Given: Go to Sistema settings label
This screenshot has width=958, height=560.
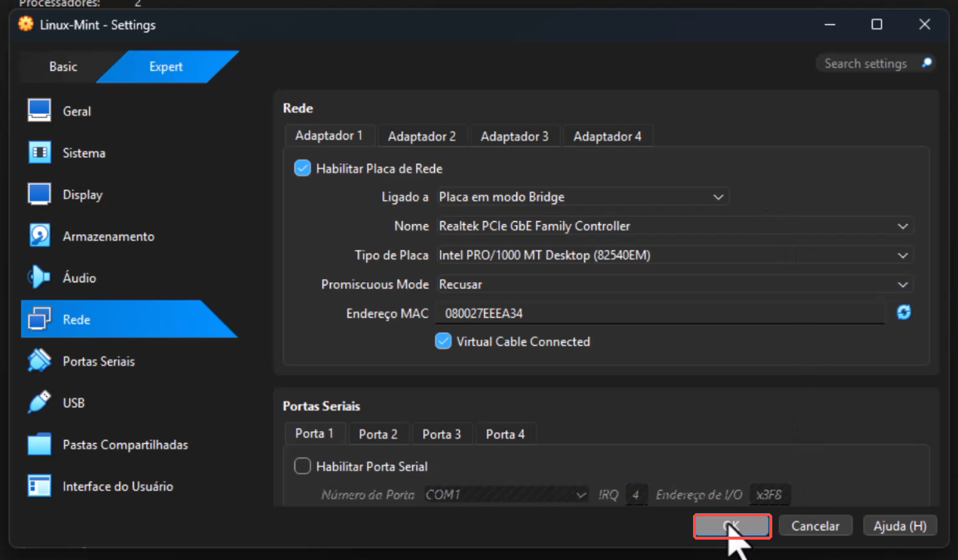Looking at the screenshot, I should coord(84,152).
